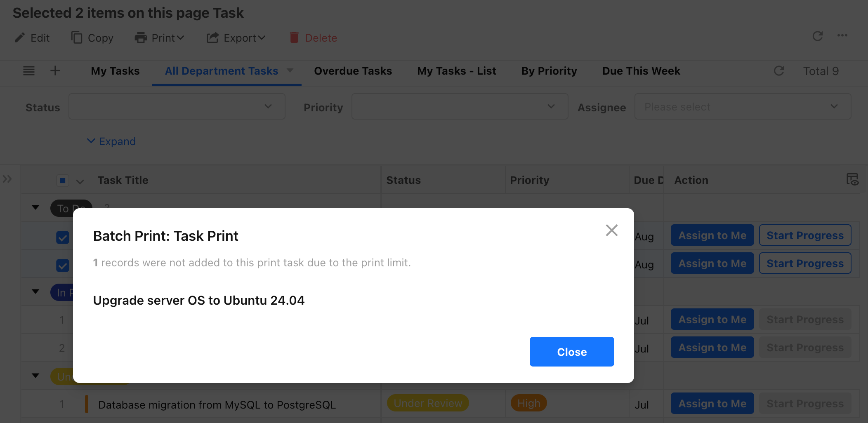This screenshot has height=423, width=868.
Task: Toggle the select-all header checkbox
Action: pos(63,180)
